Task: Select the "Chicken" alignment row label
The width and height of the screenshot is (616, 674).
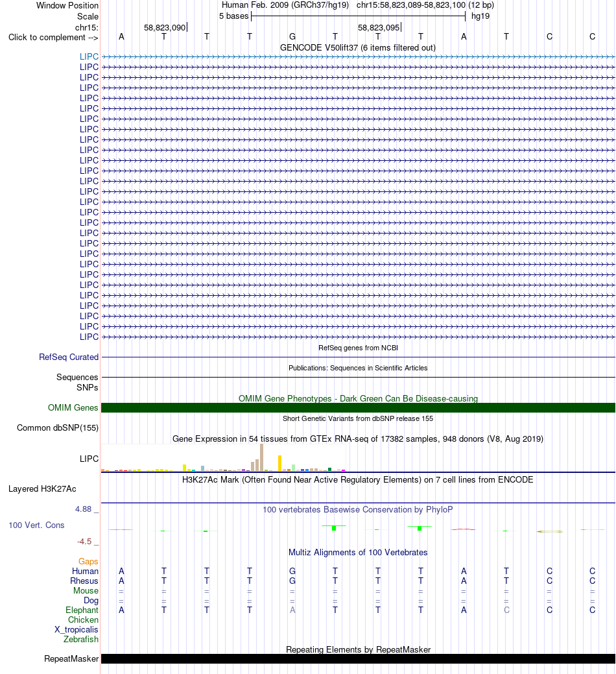Action: [x=83, y=620]
